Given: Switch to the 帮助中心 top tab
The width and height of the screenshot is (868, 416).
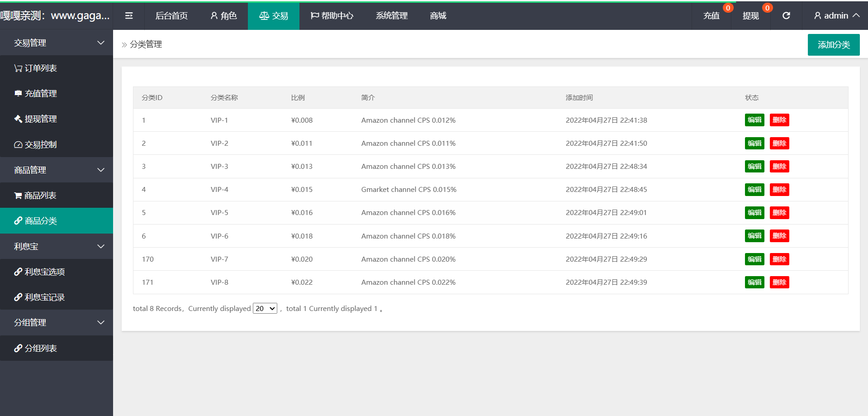Looking at the screenshot, I should pos(332,16).
